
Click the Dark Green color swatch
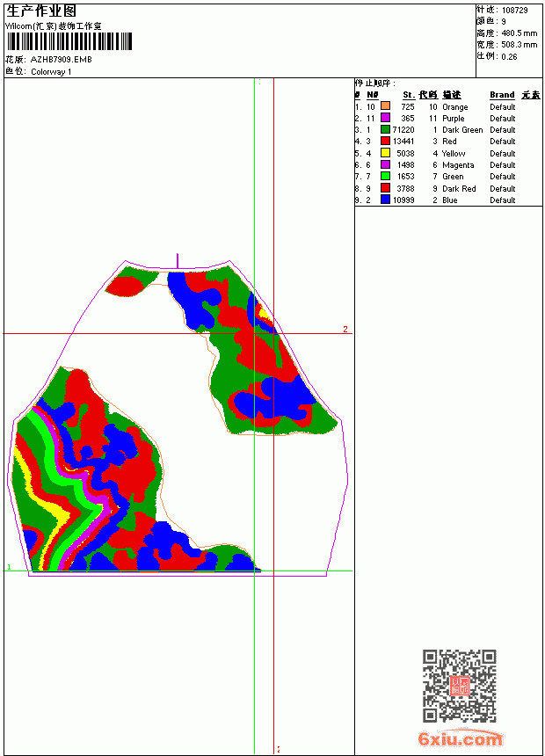(x=385, y=129)
